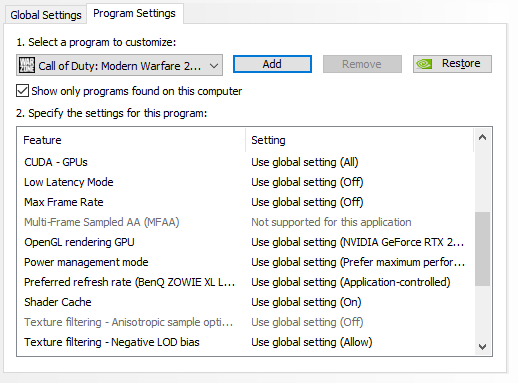This screenshot has height=383, width=518.
Task: Click 'Not supported for this application' value
Action: click(331, 222)
